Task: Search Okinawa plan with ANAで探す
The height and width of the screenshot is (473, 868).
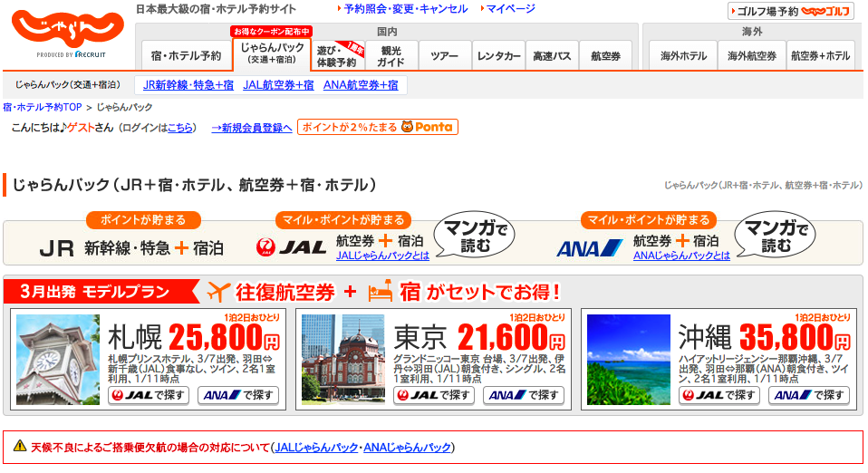Action: (x=809, y=395)
